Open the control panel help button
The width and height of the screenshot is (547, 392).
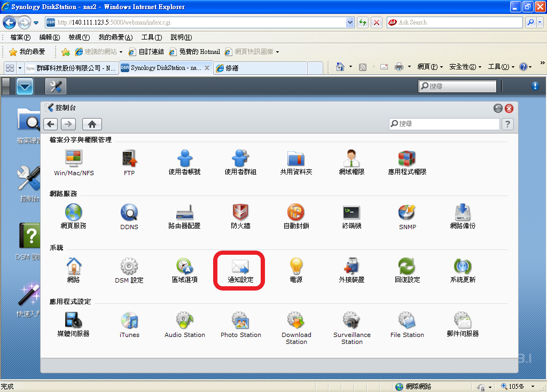pos(507,124)
